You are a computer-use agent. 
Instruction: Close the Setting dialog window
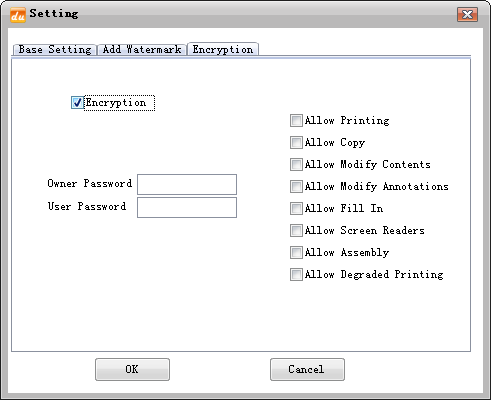coord(467,14)
